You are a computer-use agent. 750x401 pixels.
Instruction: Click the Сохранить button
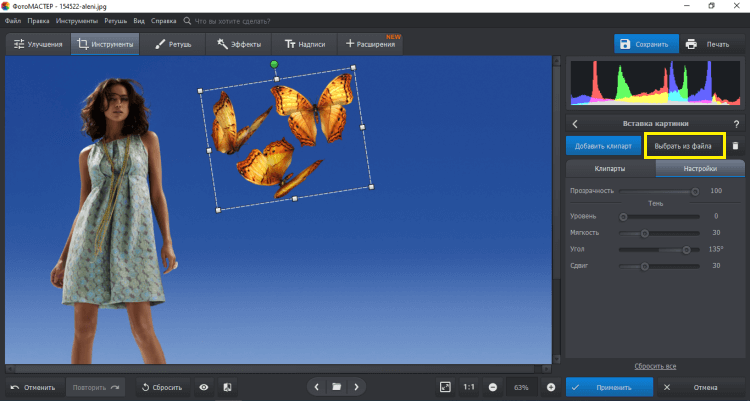pos(646,44)
